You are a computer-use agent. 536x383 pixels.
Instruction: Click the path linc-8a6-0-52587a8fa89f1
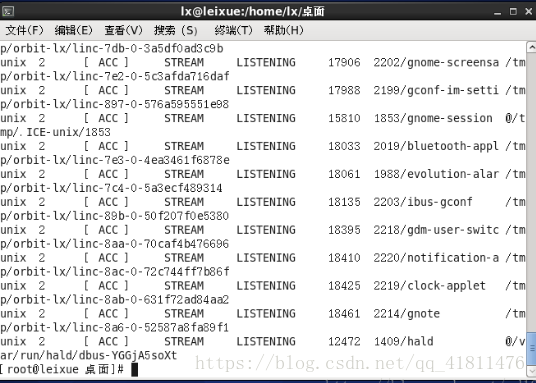tap(151, 328)
